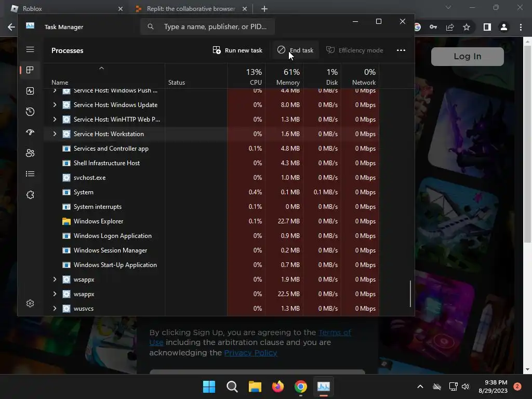The height and width of the screenshot is (399, 532).
Task: Open the Startup apps sidebar icon
Action: click(x=30, y=132)
